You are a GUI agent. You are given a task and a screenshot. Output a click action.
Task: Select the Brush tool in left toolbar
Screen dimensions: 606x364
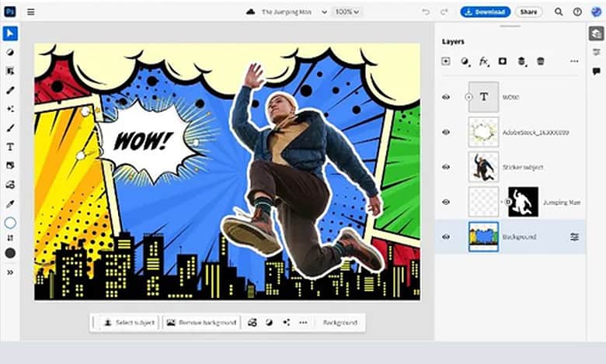10,128
